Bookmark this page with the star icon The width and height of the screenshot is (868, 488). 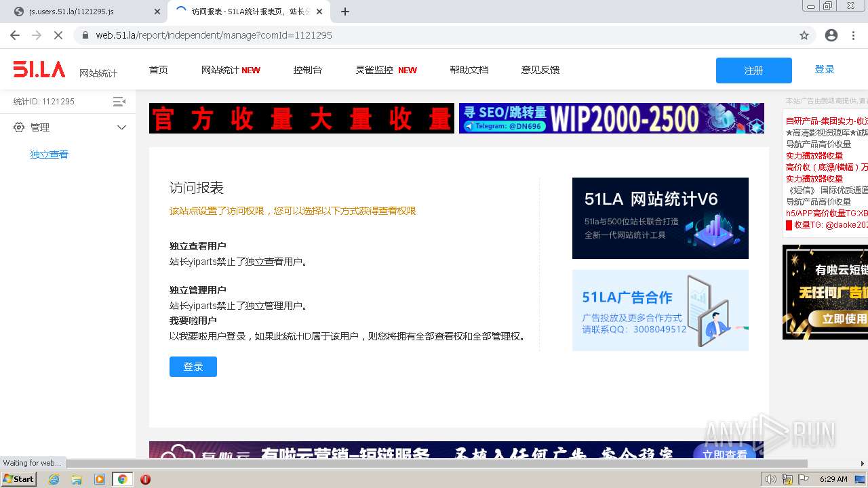(804, 35)
